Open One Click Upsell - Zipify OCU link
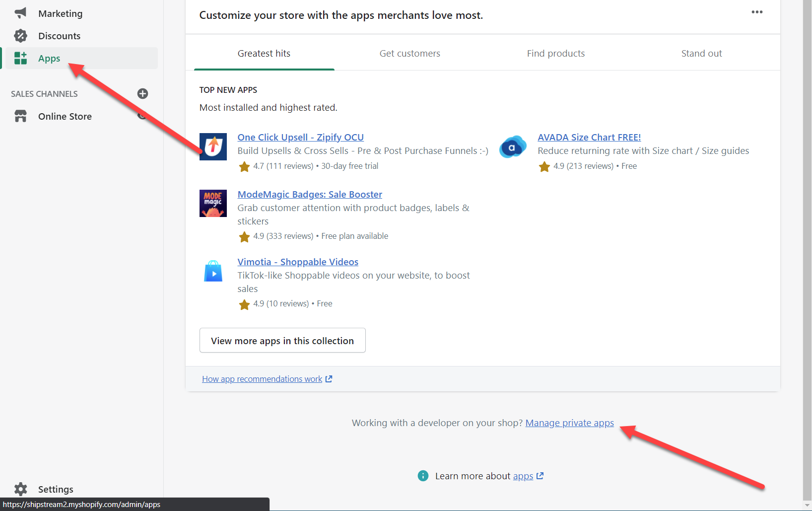The width and height of the screenshot is (812, 511). tap(300, 137)
